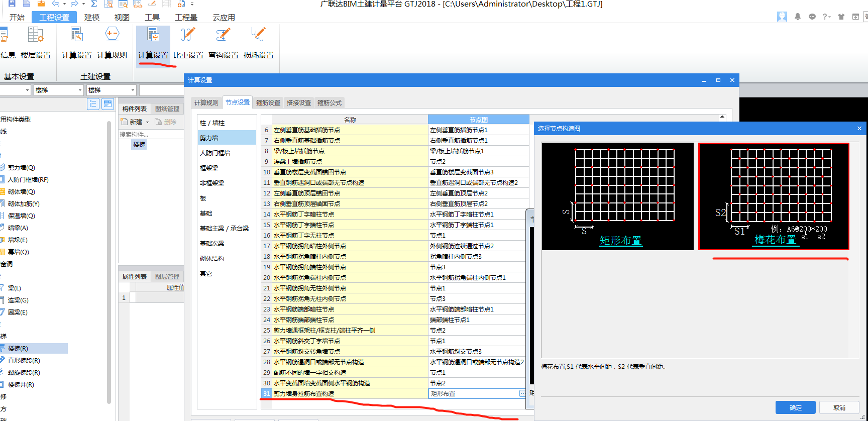Switch to 箍筋设置 tab
The height and width of the screenshot is (421, 868).
click(268, 102)
